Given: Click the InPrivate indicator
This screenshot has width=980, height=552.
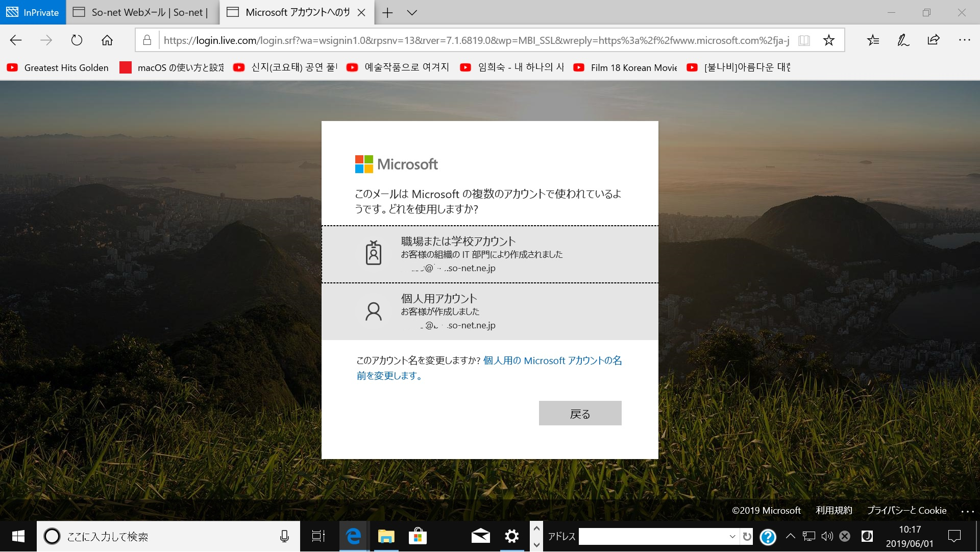Looking at the screenshot, I should click(x=33, y=13).
